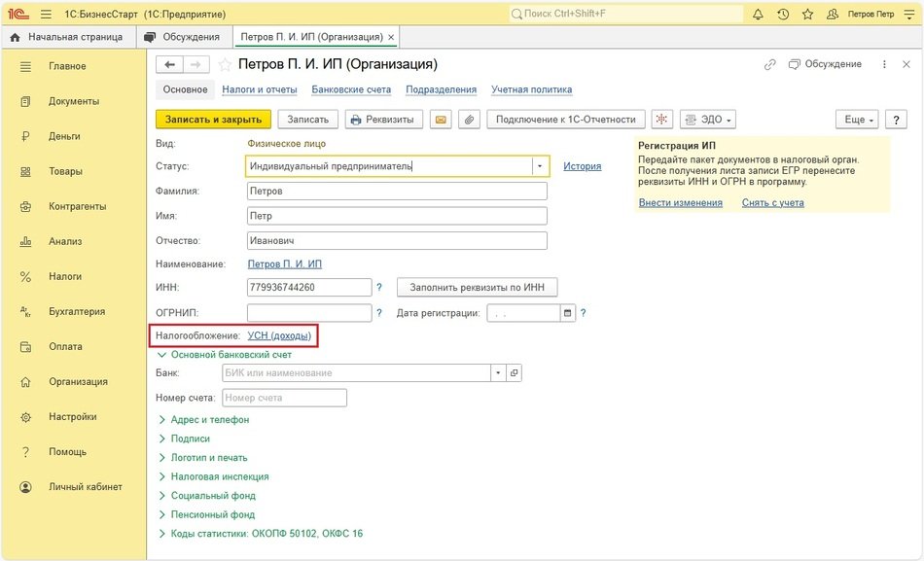Click the paperclip attached files icon
This screenshot has width=924, height=561.
tap(469, 120)
